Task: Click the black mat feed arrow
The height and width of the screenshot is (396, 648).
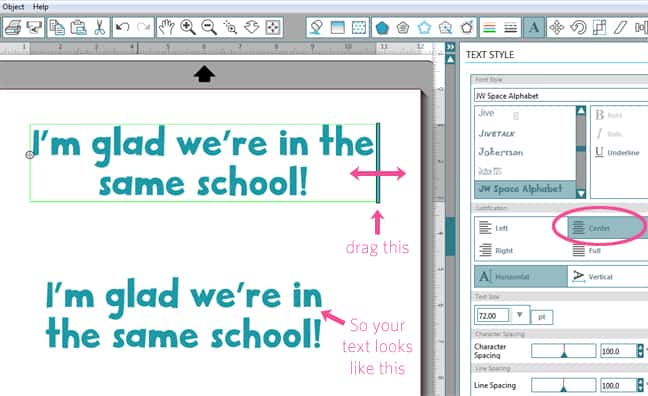Action: point(204,74)
